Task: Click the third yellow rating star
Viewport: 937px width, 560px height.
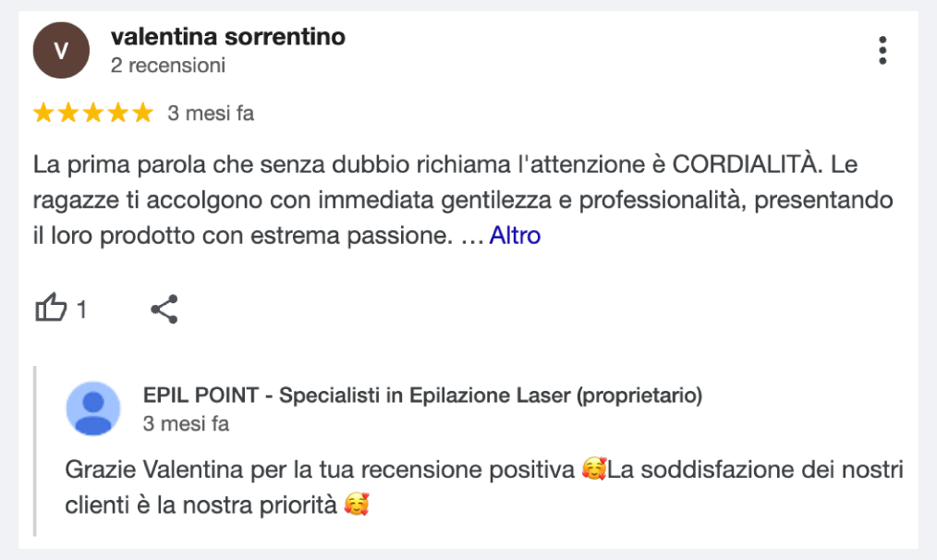Action: coord(92,114)
